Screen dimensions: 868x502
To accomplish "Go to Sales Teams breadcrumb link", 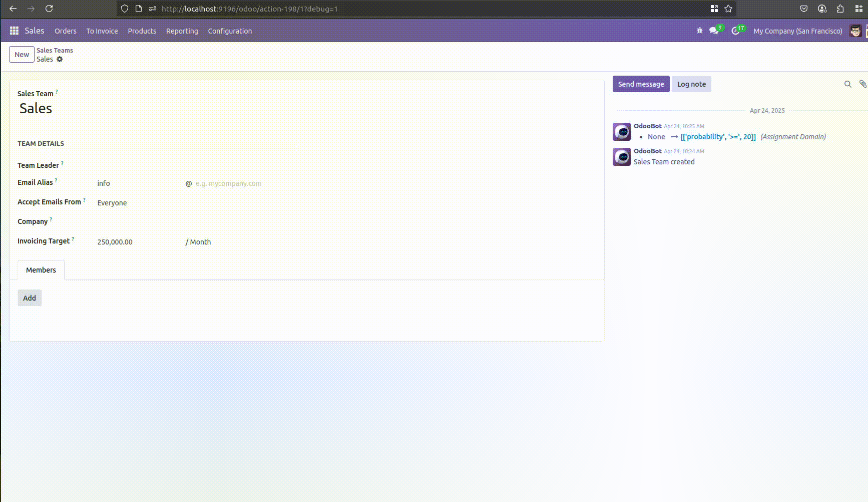I will point(55,50).
